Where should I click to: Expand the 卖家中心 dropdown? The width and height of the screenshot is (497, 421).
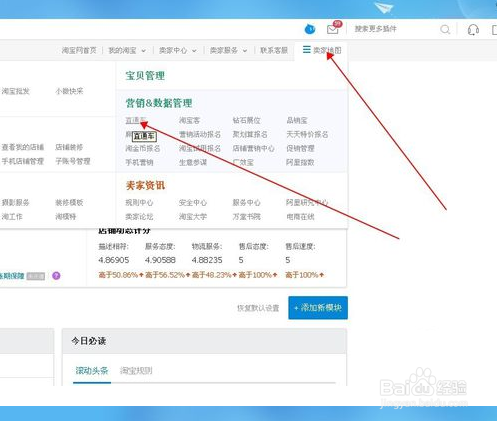[x=177, y=51]
